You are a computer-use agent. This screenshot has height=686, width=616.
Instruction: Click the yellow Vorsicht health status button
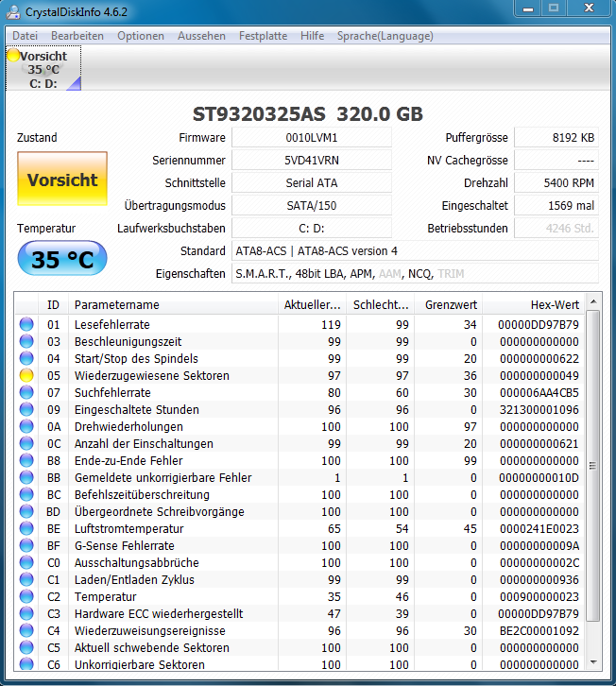(62, 179)
